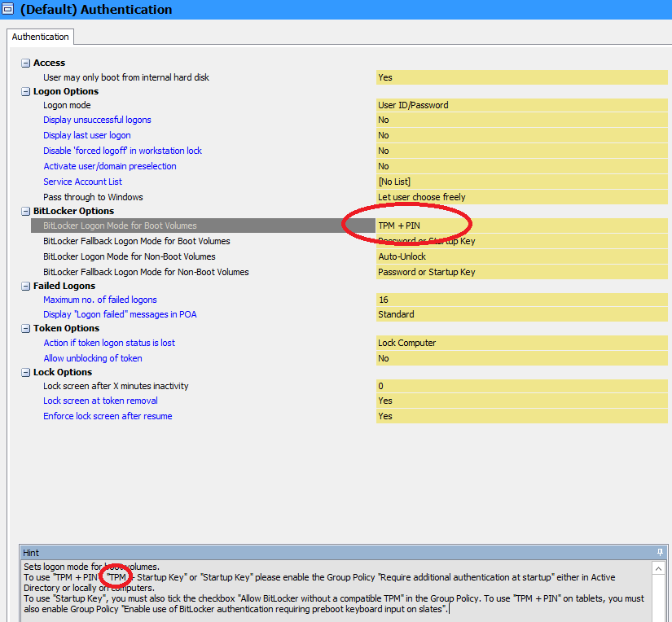Collapse the Access section

(26, 63)
